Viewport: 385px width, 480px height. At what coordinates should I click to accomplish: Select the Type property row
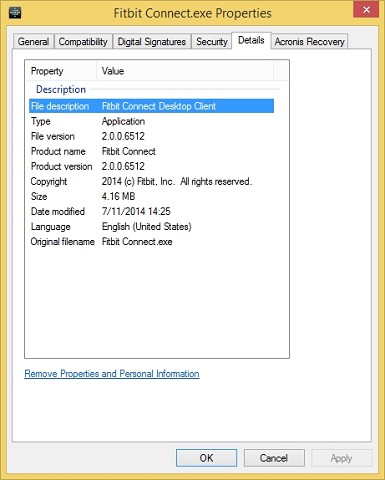[x=151, y=121]
